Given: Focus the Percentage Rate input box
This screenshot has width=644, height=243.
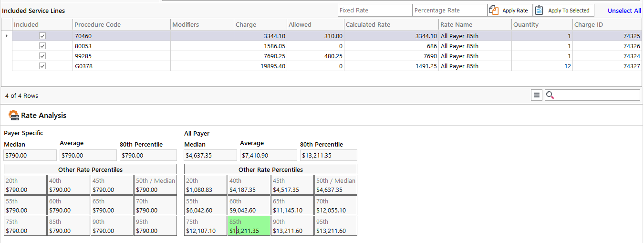Looking at the screenshot, I should coord(449,11).
